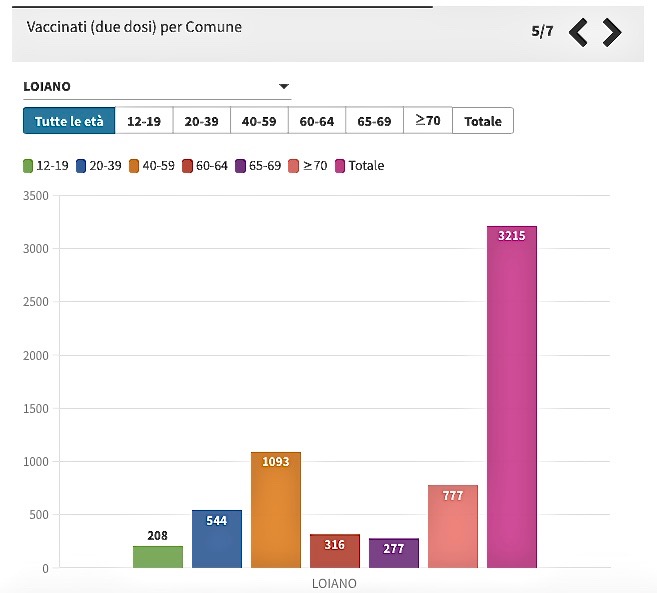Select the 12-19 age filter tab
Image resolution: width=657 pixels, height=593 pixels.
[x=144, y=121]
